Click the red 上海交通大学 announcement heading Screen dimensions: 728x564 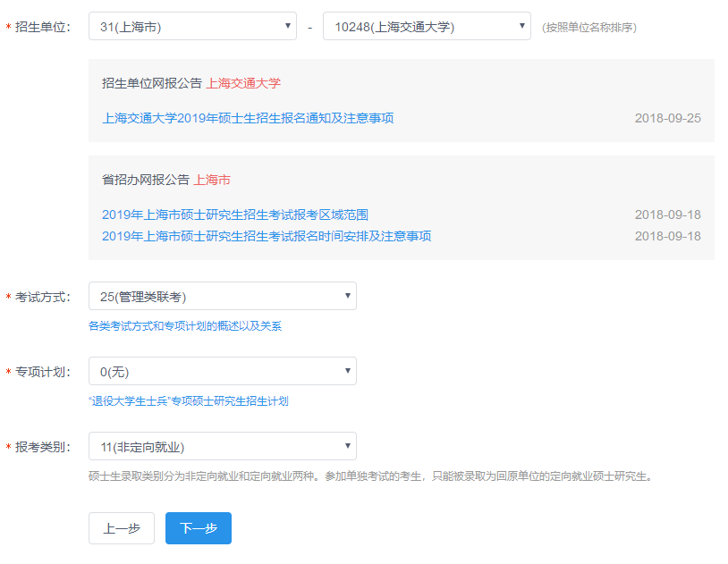point(243,83)
